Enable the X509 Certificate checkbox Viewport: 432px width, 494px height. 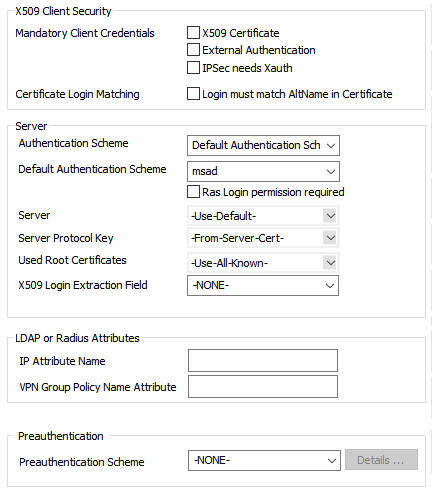click(x=193, y=33)
